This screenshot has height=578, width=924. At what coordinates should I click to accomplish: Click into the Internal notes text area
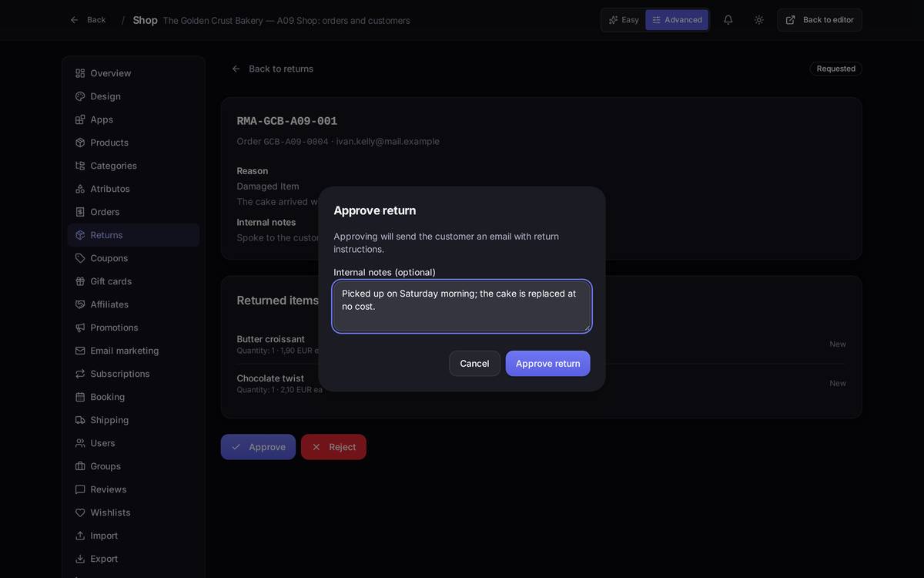point(462,306)
